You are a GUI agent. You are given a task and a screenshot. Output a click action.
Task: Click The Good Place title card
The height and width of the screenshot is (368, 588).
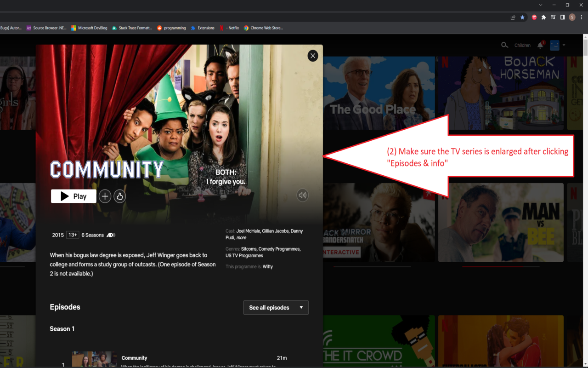tap(378, 93)
